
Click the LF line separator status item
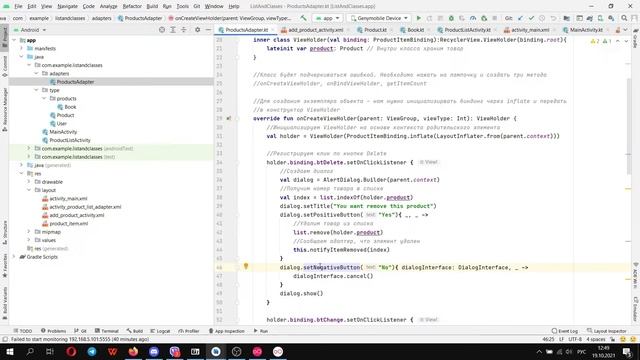(x=561, y=339)
